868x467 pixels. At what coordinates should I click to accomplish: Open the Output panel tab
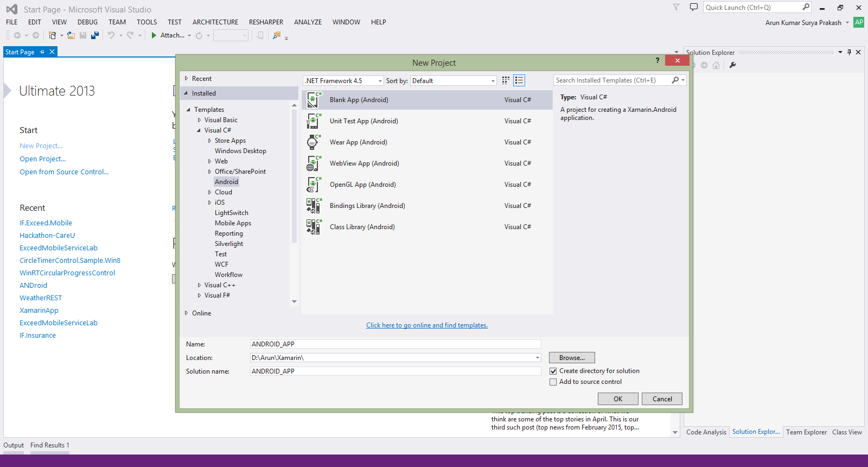coord(14,445)
